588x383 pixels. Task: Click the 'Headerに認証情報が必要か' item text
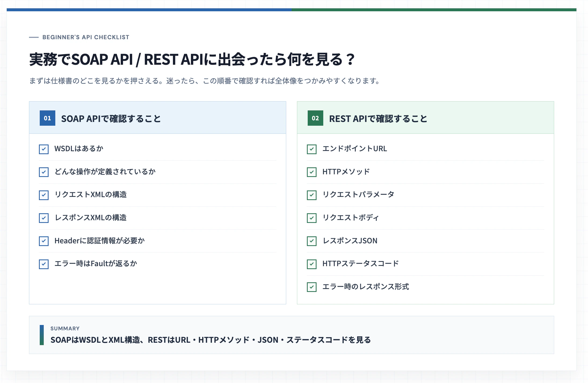(100, 241)
